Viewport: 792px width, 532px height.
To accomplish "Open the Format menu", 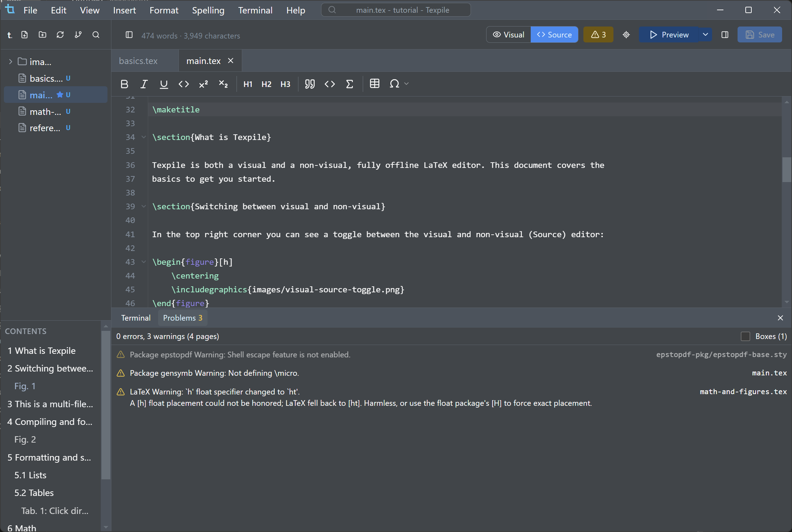I will [164, 10].
